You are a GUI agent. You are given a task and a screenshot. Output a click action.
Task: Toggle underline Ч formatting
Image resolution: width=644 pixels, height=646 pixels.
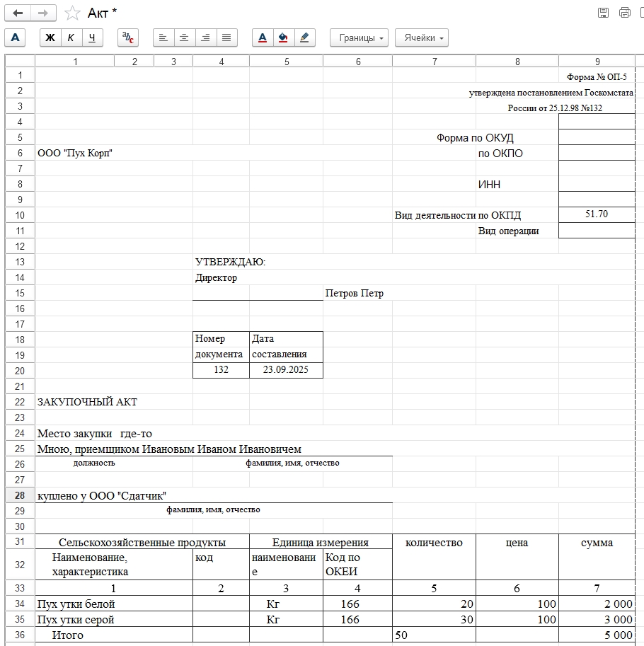pyautogui.click(x=92, y=38)
